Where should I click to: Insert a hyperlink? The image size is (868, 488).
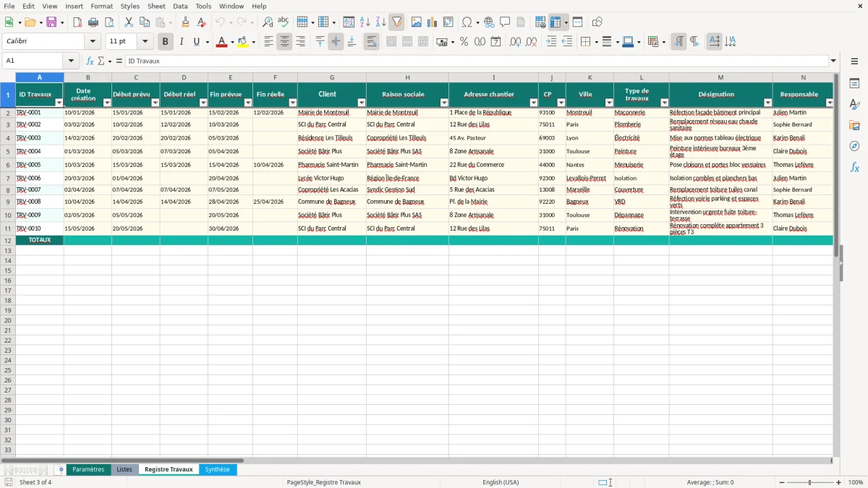click(x=489, y=22)
